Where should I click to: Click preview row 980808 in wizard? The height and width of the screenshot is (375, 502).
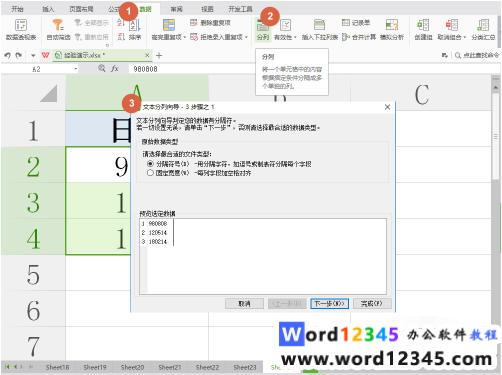tap(157, 223)
